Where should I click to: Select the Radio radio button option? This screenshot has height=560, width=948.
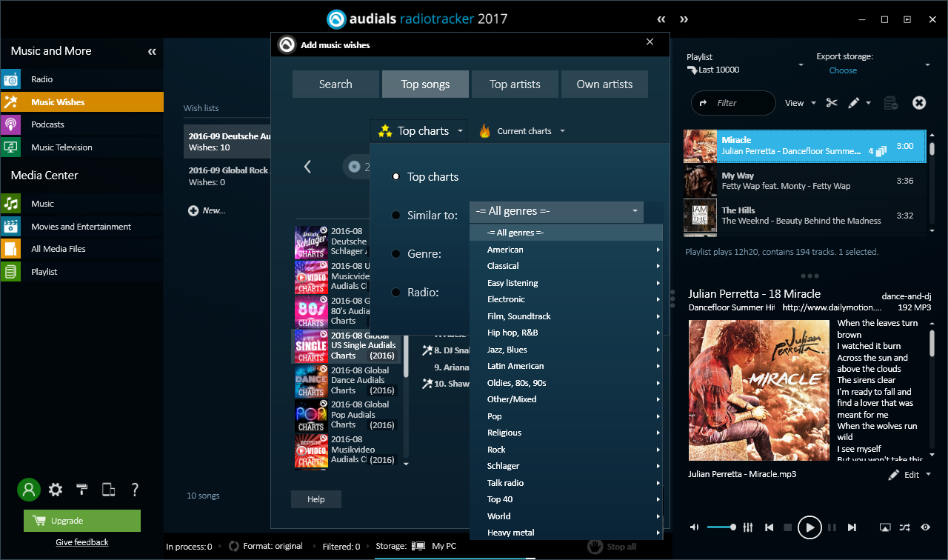(x=396, y=293)
